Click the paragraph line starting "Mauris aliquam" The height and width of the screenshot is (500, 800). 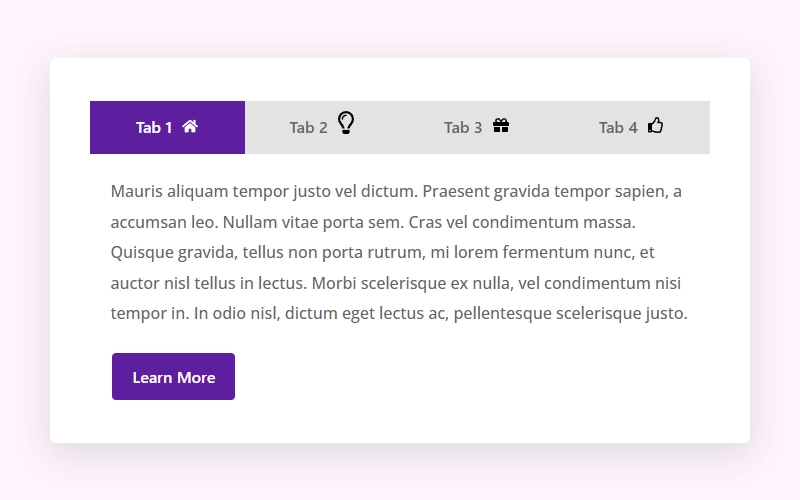[x=396, y=191]
